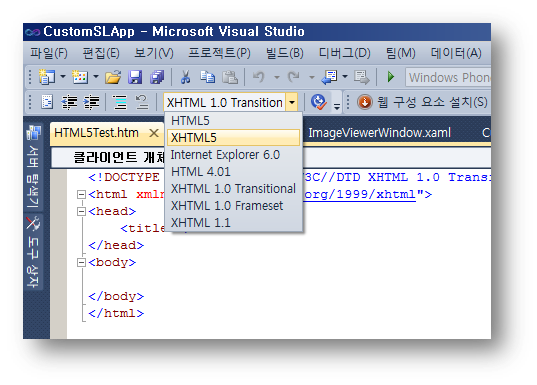The width and height of the screenshot is (537, 385).
Task: Click the Open File folder icon
Action: click(x=113, y=77)
